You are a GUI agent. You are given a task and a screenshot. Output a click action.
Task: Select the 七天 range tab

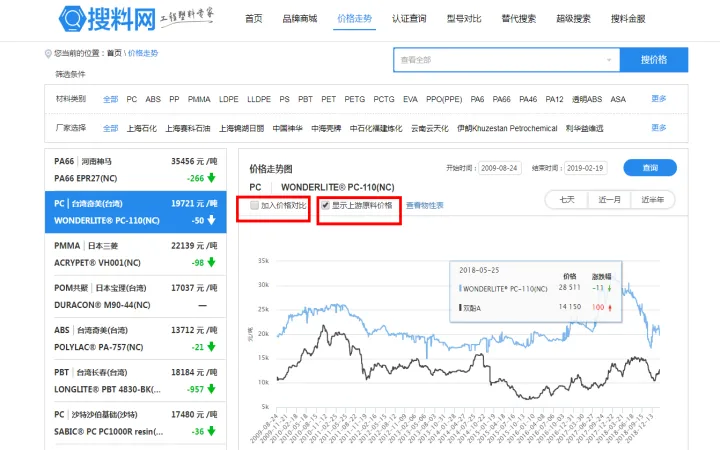tap(567, 200)
